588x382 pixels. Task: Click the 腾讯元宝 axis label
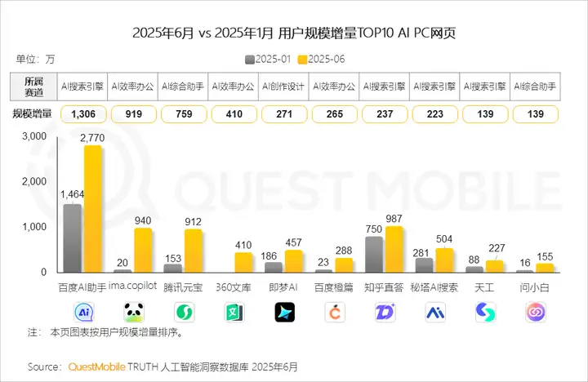(x=184, y=287)
